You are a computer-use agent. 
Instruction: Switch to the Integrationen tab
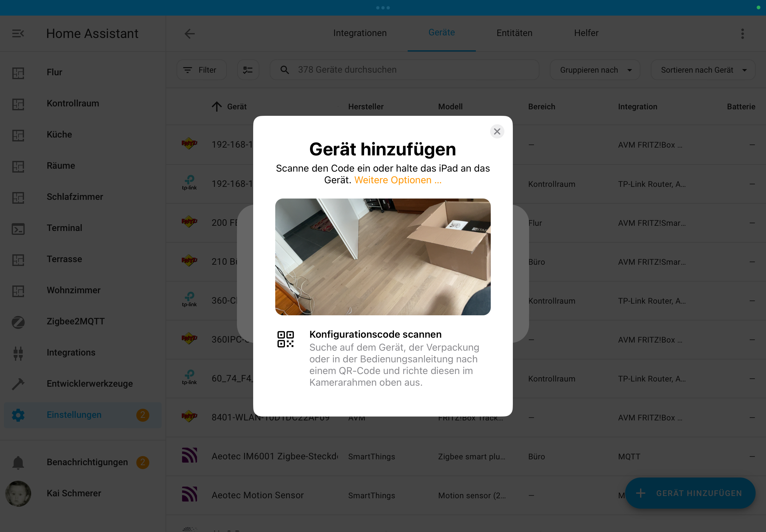360,33
